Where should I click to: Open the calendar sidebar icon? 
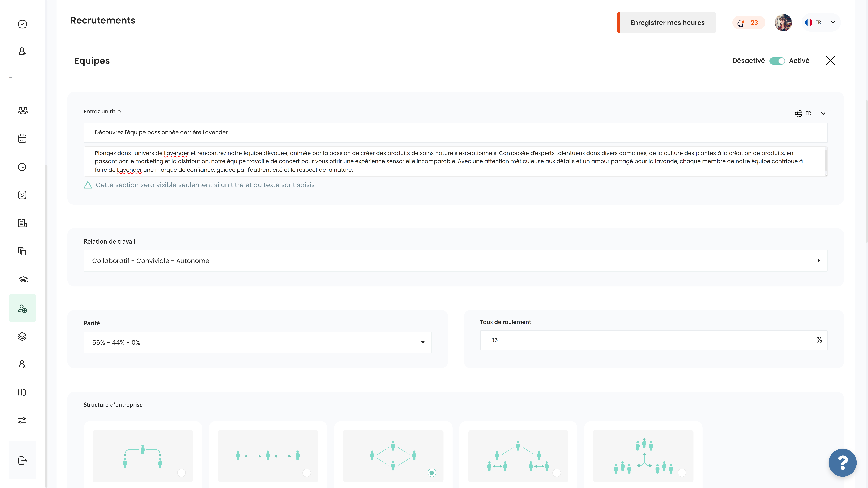(x=22, y=138)
